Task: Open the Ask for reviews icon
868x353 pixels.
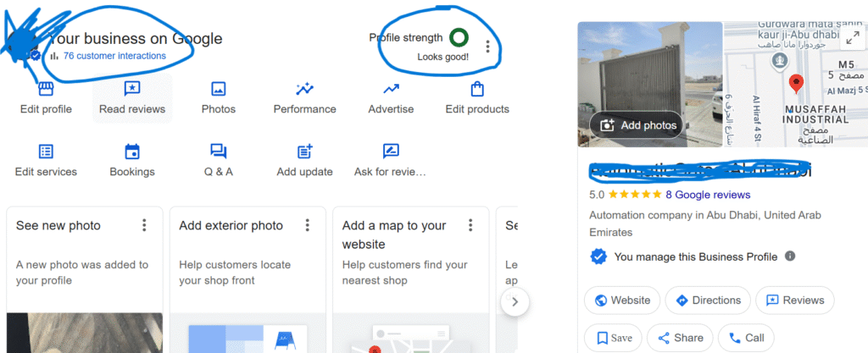Action: (x=391, y=152)
